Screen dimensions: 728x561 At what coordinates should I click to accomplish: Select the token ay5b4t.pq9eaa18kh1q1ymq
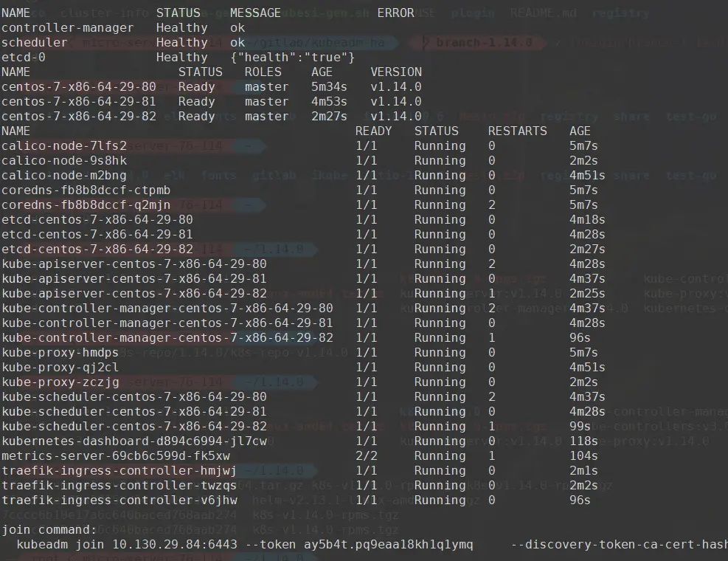point(389,545)
